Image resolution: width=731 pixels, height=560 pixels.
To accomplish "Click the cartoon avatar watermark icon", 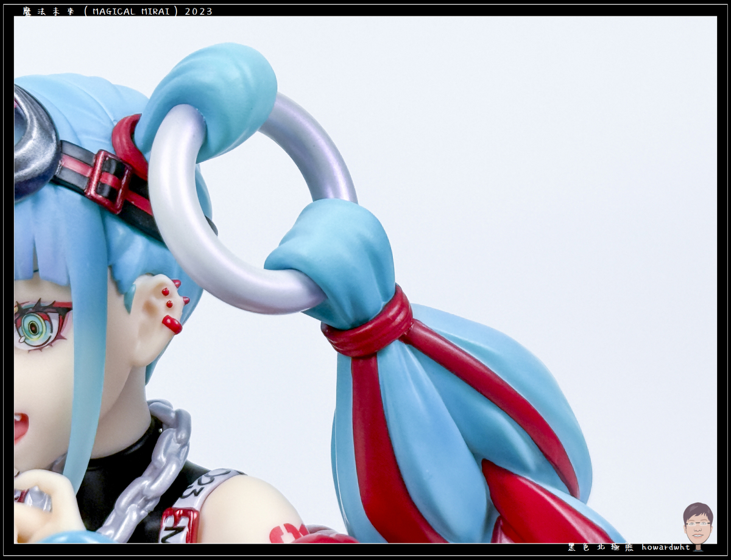I will (697, 525).
